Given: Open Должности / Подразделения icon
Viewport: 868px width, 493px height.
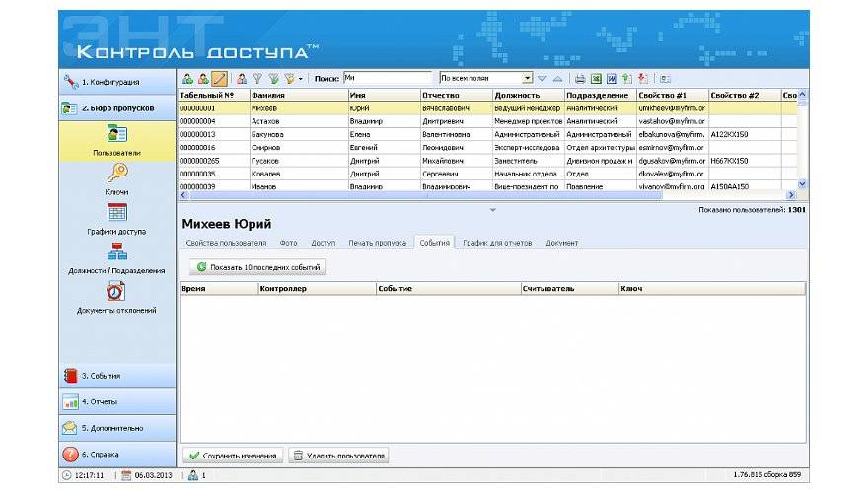Looking at the screenshot, I should pyautogui.click(x=116, y=251).
